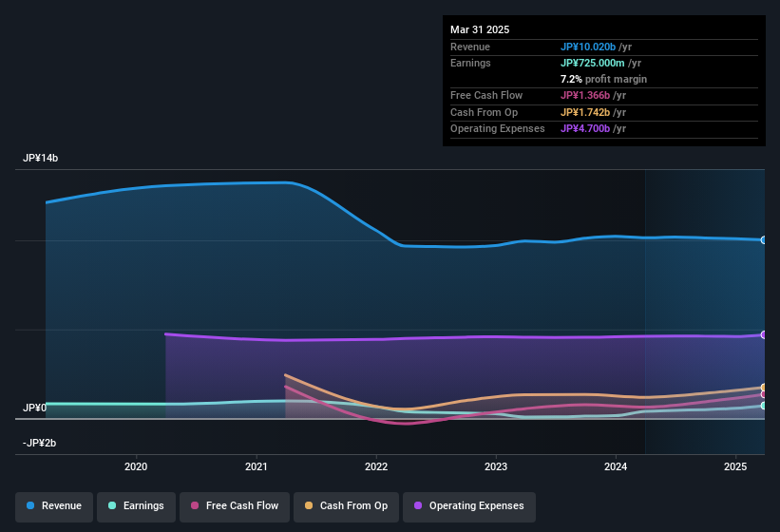
Task: Click the purple Operating Expenses endpoint marker
Action: click(x=764, y=334)
